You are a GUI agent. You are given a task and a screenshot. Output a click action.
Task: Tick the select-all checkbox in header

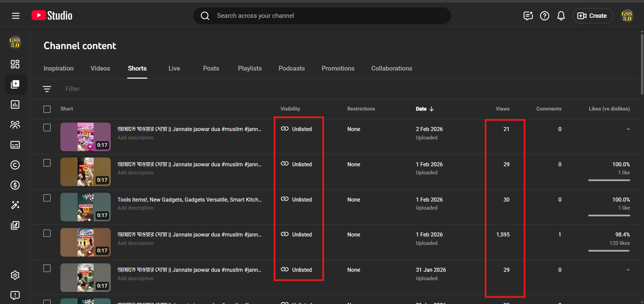pos(47,109)
